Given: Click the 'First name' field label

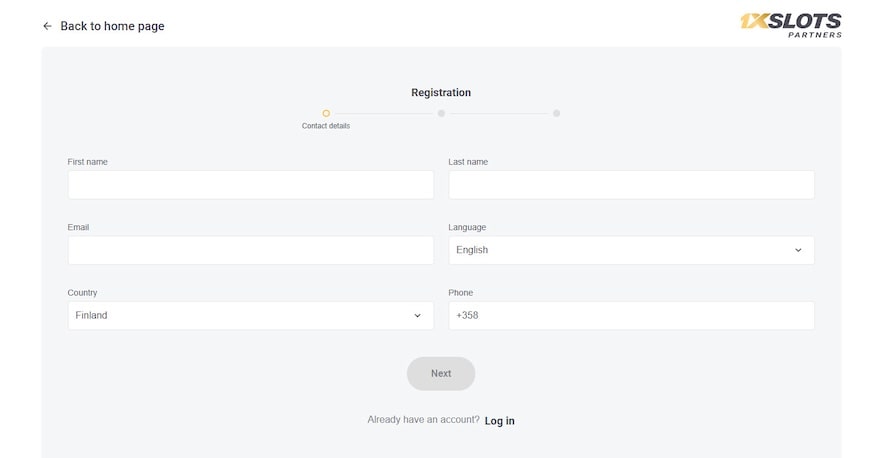Looking at the screenshot, I should (88, 162).
